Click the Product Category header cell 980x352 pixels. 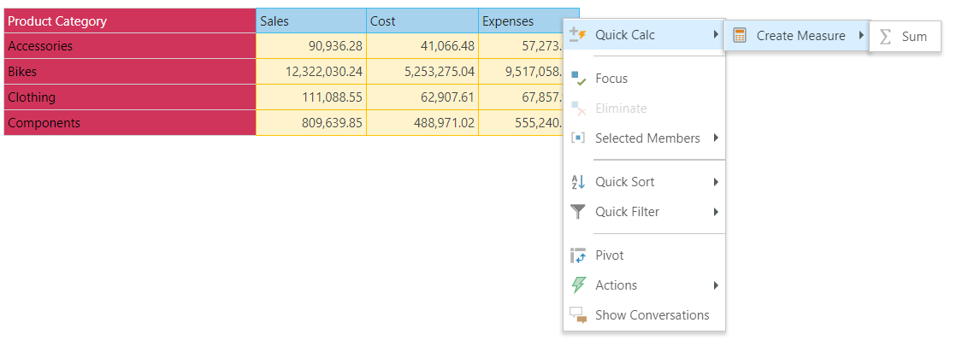129,21
